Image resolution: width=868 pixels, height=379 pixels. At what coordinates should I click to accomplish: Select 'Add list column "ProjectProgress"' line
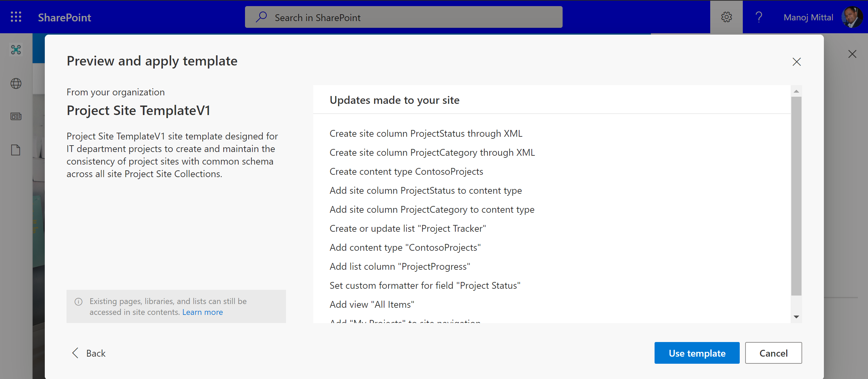pyautogui.click(x=400, y=267)
